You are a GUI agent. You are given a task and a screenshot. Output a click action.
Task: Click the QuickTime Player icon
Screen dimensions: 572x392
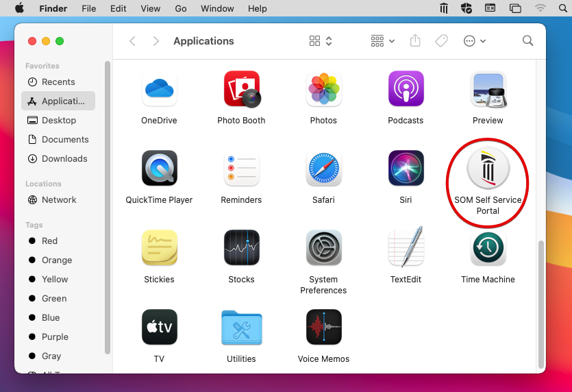click(159, 169)
